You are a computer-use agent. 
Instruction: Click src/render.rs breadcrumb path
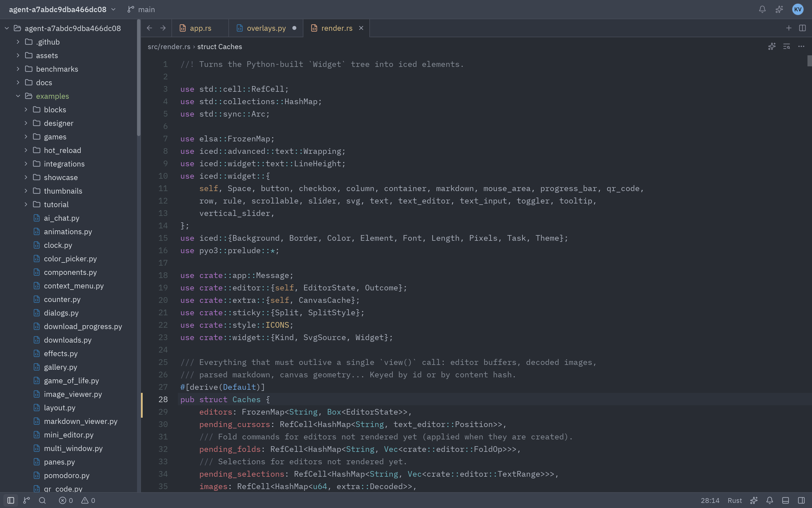(169, 47)
